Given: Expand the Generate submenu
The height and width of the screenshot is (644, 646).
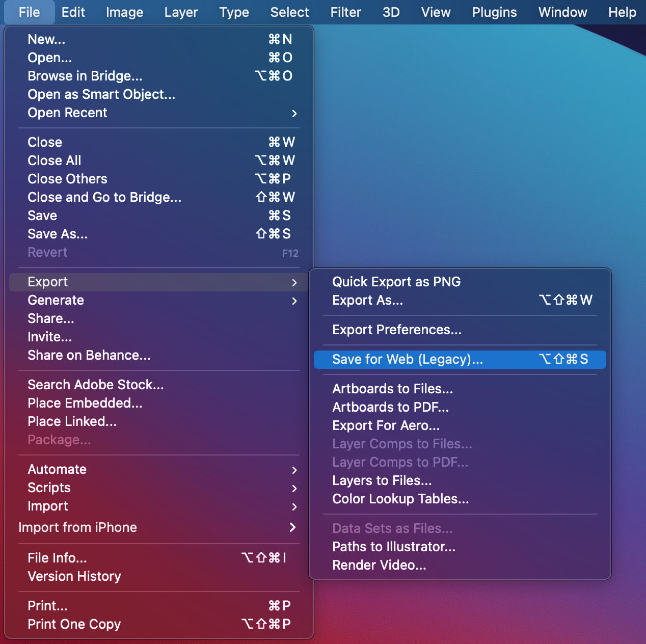Looking at the screenshot, I should click(56, 300).
